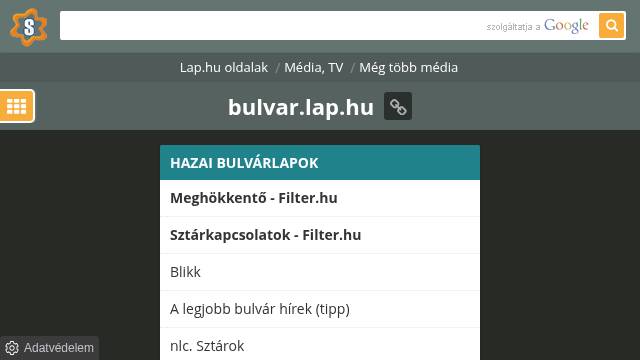Click the chain link icon beside bulvar.lap.hu
Image resolution: width=640 pixels, height=360 pixels.
[x=398, y=107]
